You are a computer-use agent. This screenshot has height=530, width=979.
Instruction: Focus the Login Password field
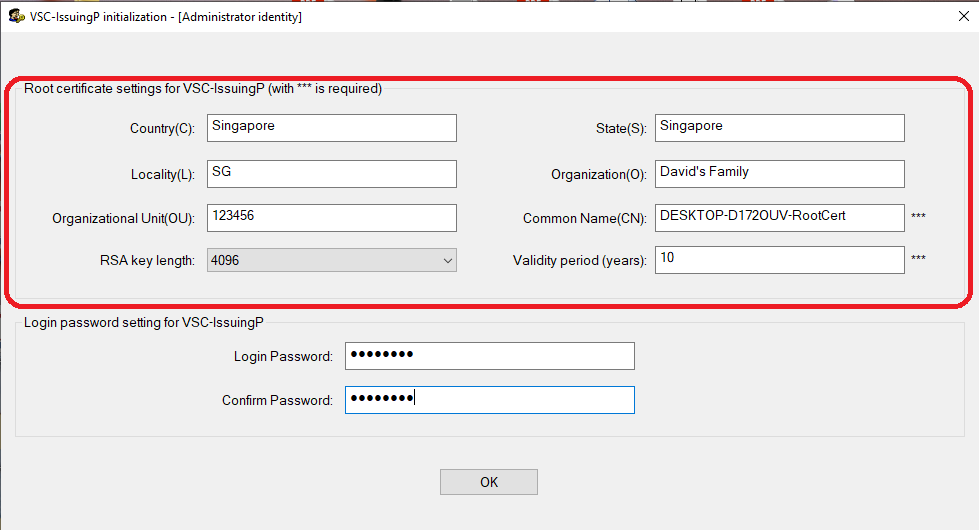pos(489,356)
